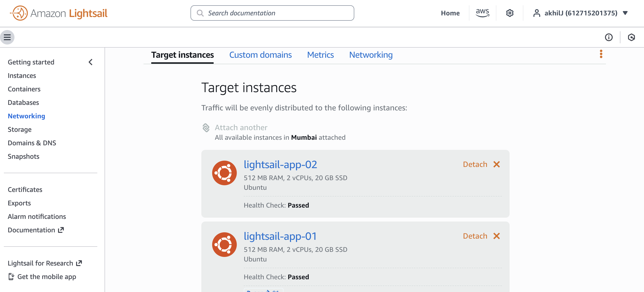Click the search magnifier icon
The image size is (644, 292).
point(200,13)
